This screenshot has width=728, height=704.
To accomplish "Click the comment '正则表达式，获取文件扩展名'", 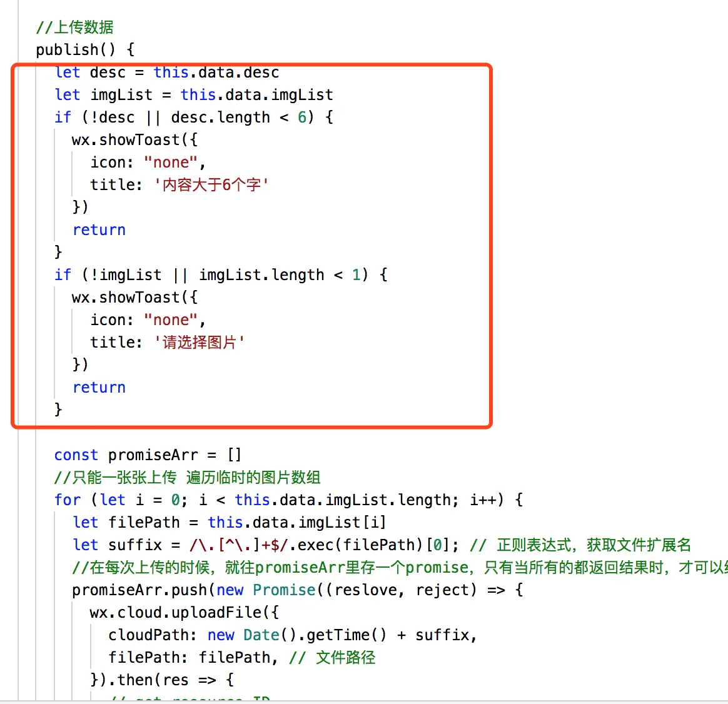I will 594,545.
